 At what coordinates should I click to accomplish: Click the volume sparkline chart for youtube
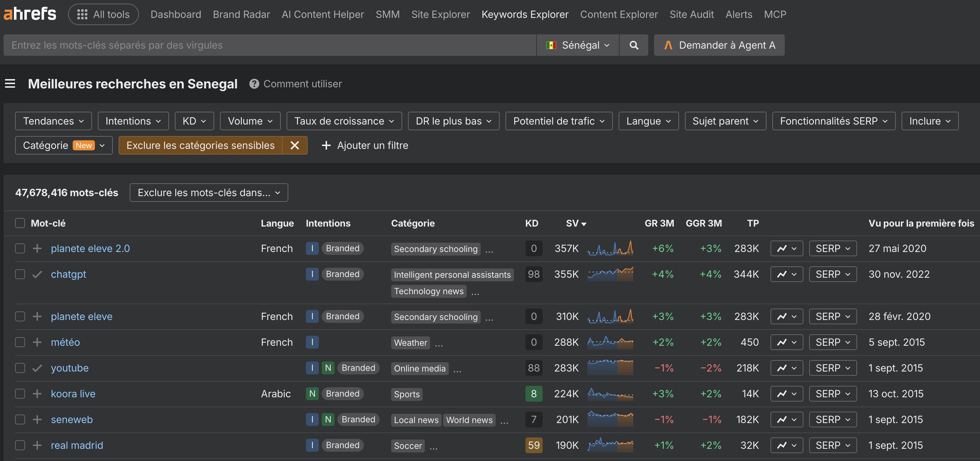(610, 368)
